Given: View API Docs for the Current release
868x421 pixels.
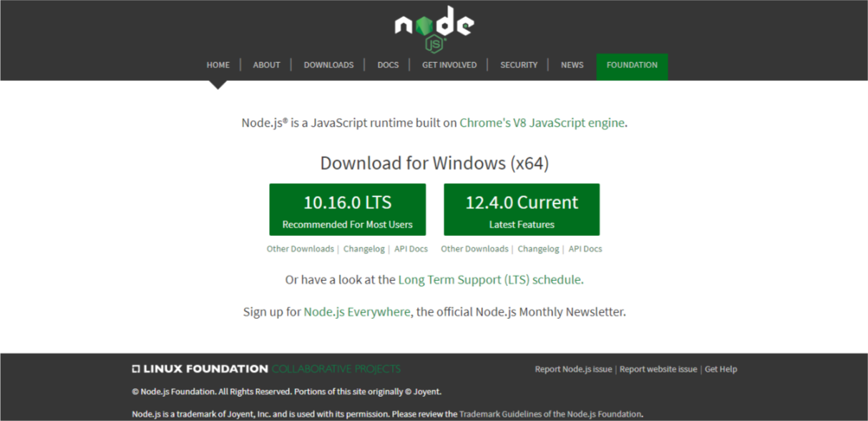Looking at the screenshot, I should (x=585, y=249).
